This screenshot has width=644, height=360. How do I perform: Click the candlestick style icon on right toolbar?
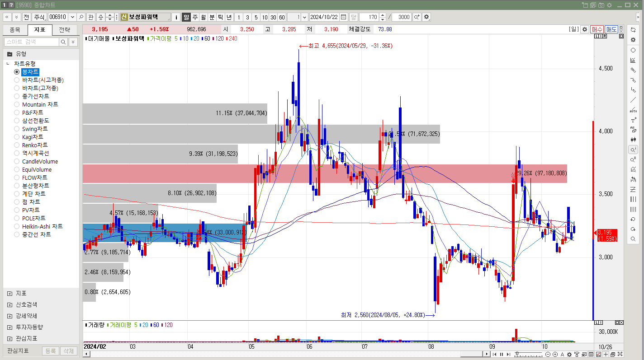(633, 140)
